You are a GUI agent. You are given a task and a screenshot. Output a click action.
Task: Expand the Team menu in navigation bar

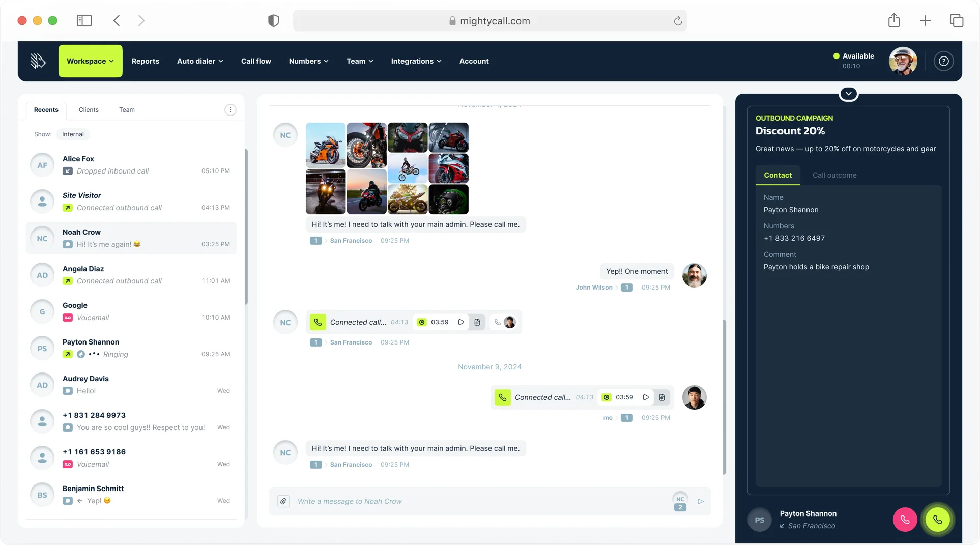[x=360, y=61]
